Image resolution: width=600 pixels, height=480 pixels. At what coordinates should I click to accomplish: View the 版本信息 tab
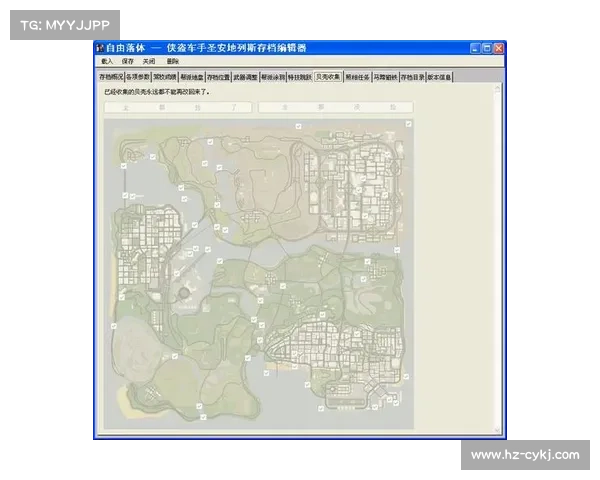point(440,76)
